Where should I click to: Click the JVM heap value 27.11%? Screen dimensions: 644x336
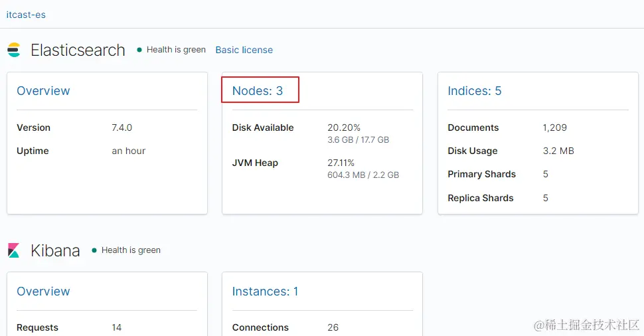coord(341,163)
